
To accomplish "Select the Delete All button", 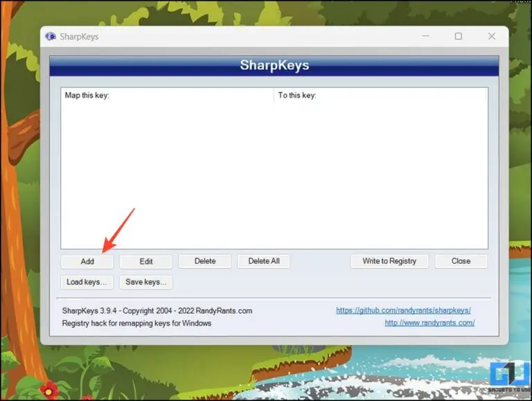I will (263, 261).
